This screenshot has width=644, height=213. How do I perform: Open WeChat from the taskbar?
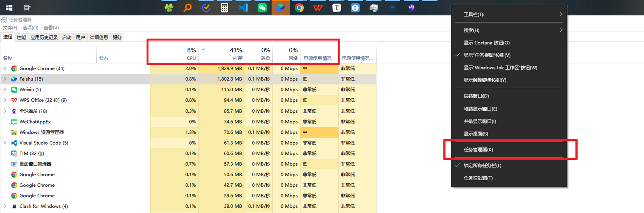pyautogui.click(x=262, y=8)
